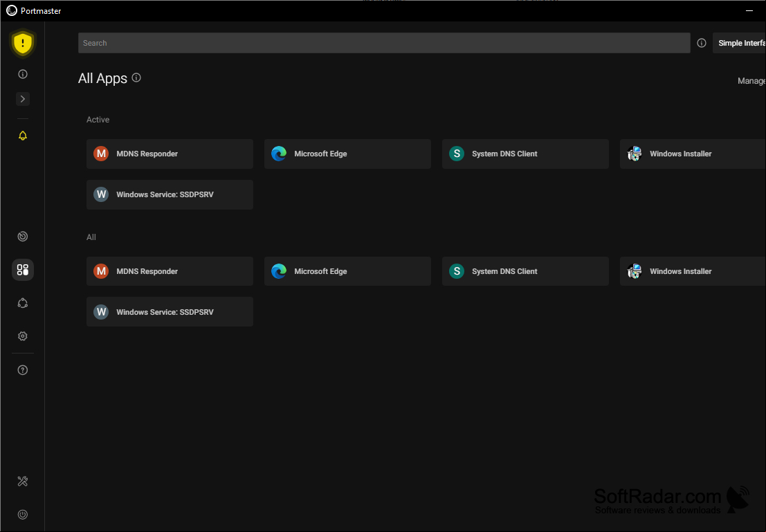Open notifications bell icon
766x532 pixels.
click(22, 136)
